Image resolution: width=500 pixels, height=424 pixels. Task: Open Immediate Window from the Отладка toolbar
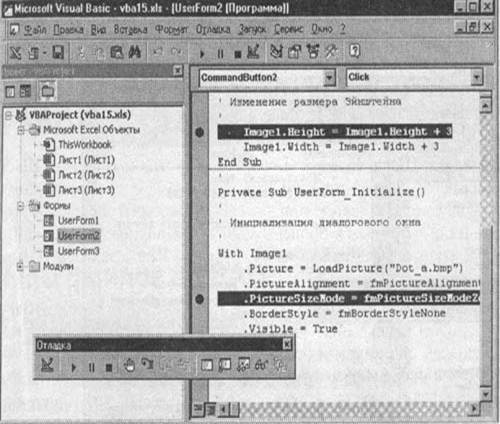coord(225,365)
